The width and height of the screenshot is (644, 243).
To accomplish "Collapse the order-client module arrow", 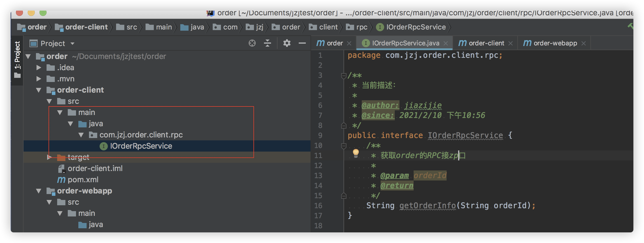I will (x=39, y=90).
